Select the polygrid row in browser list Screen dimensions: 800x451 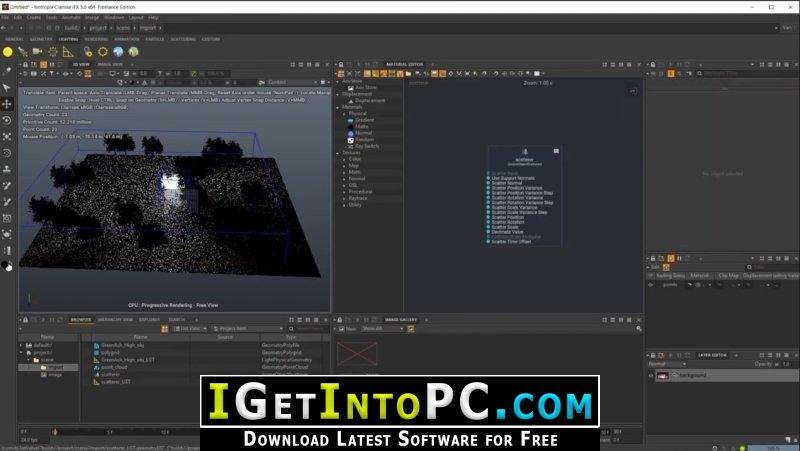(203, 353)
